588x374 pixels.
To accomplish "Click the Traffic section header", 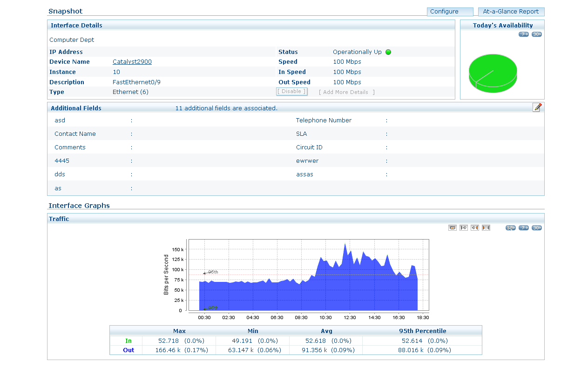I will tap(60, 219).
